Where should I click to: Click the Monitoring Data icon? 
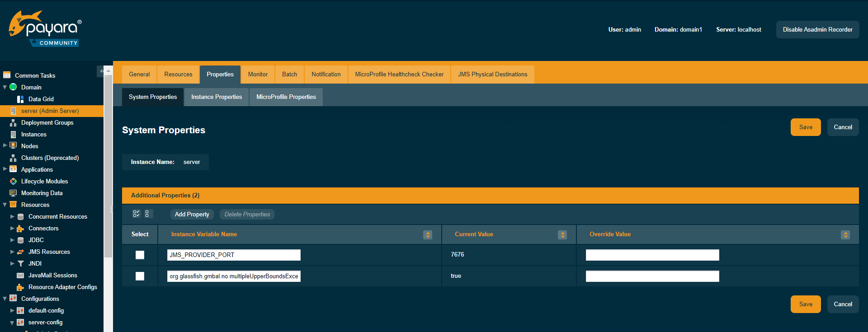(x=13, y=193)
